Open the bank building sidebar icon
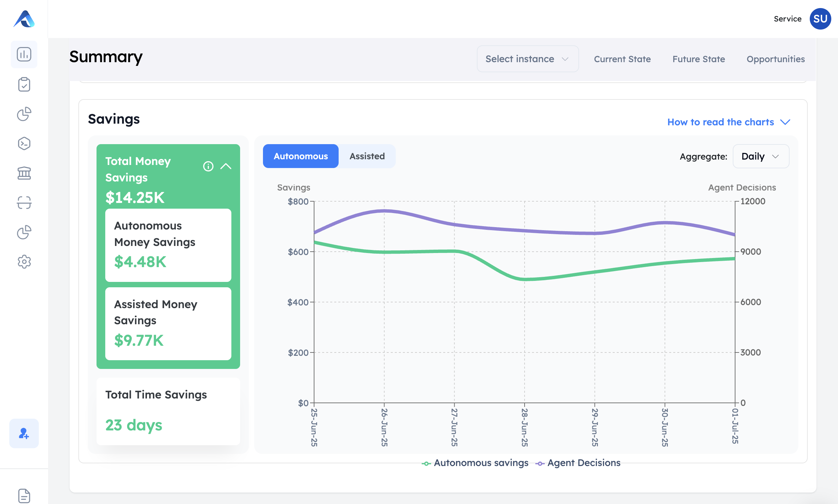Viewport: 838px width, 504px height. 24,173
